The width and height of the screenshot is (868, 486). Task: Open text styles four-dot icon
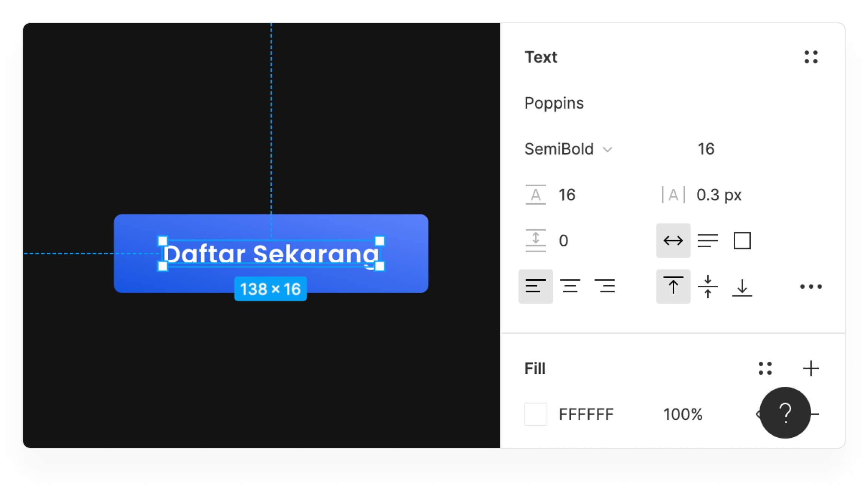point(811,57)
